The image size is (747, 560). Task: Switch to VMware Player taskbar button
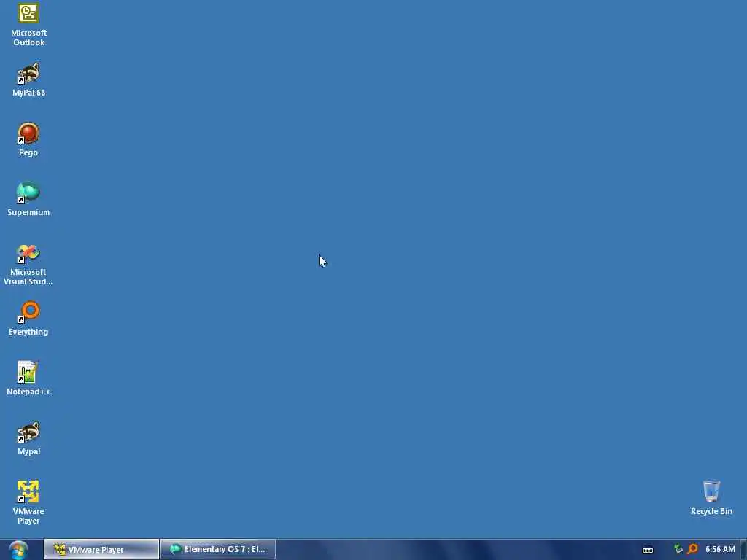101,550
